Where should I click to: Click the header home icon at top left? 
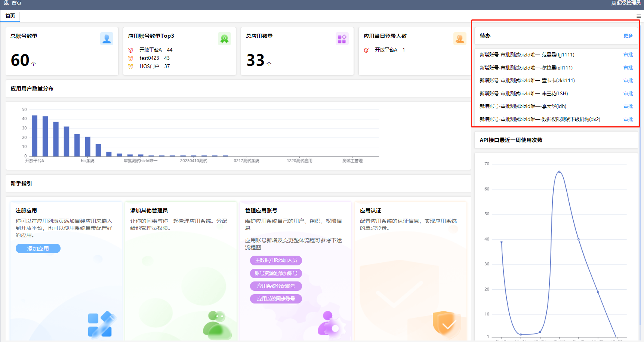(x=6, y=3)
